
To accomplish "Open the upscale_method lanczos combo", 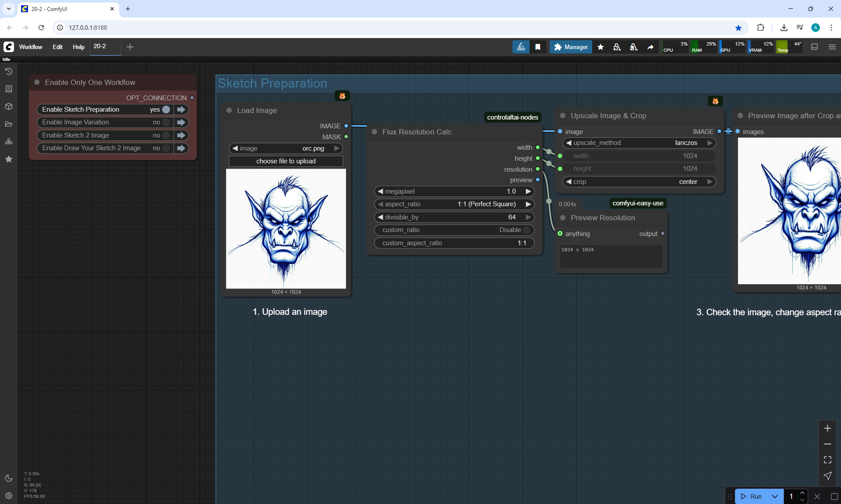I will point(639,143).
